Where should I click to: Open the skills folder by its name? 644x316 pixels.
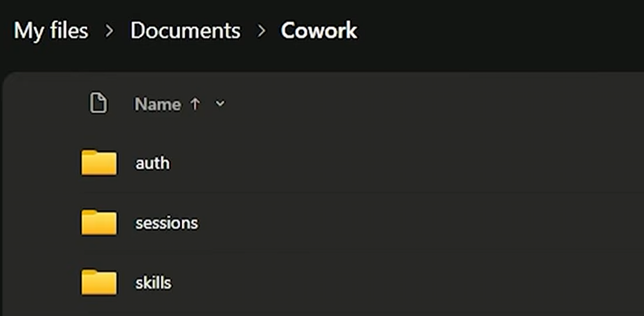[x=153, y=283]
